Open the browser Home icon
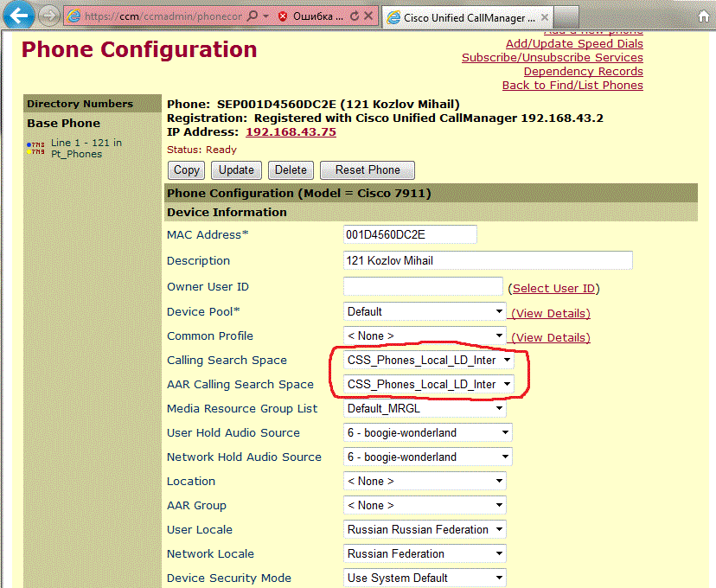This screenshot has height=588, width=716. tap(703, 16)
